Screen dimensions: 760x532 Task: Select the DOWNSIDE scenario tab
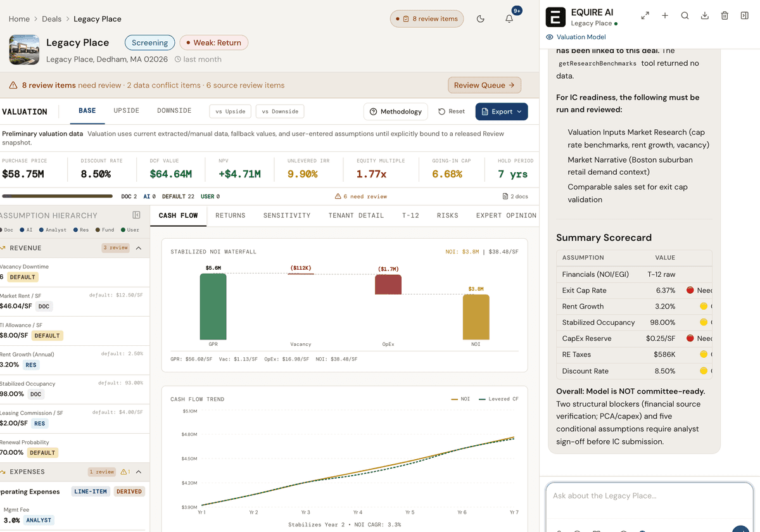pos(174,111)
